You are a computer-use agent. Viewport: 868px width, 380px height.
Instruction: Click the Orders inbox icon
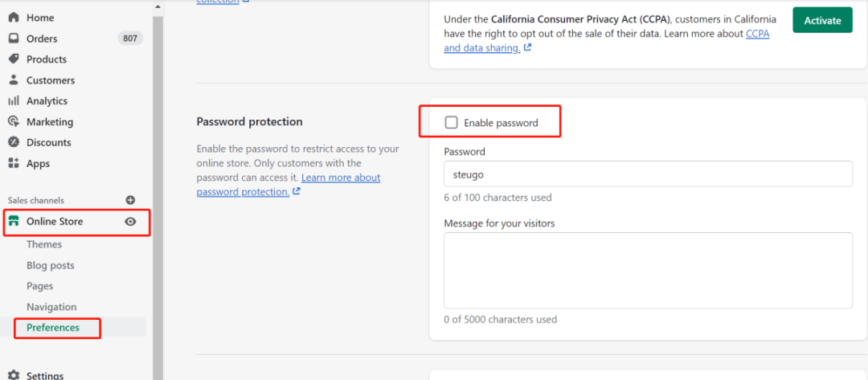pos(14,39)
